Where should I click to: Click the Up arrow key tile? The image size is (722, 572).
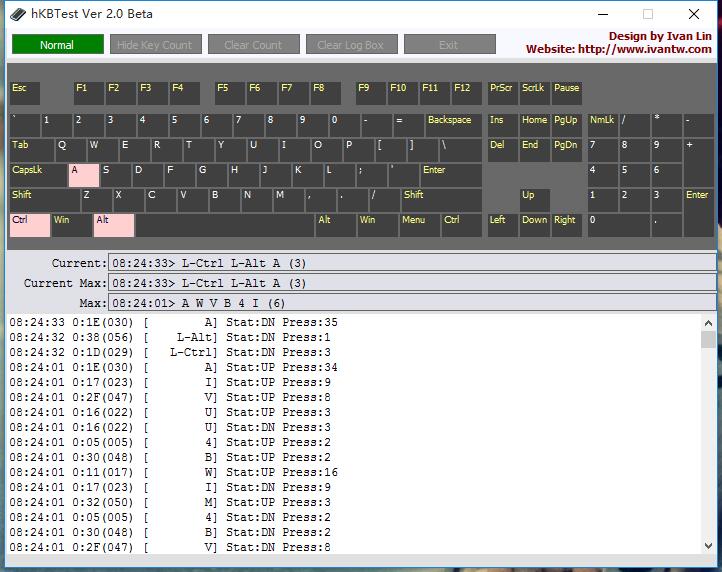(x=535, y=200)
